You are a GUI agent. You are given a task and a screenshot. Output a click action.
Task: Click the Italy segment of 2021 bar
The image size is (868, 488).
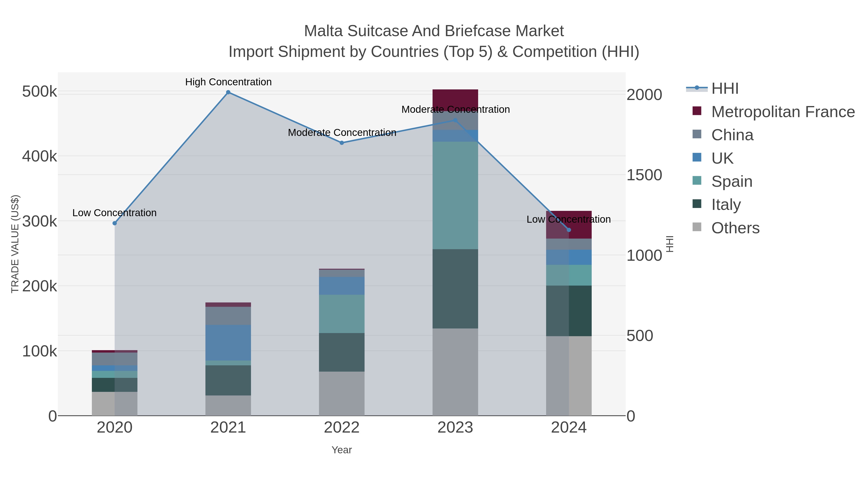(x=228, y=381)
